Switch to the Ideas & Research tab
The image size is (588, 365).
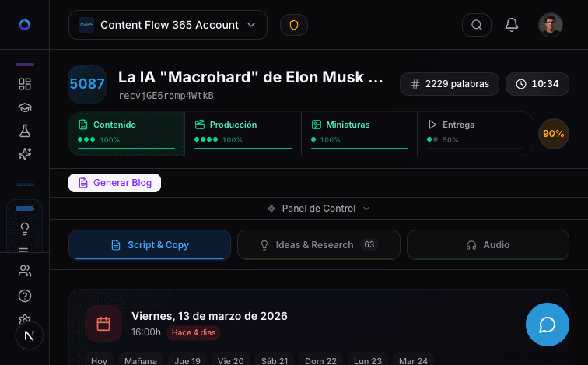click(x=319, y=245)
